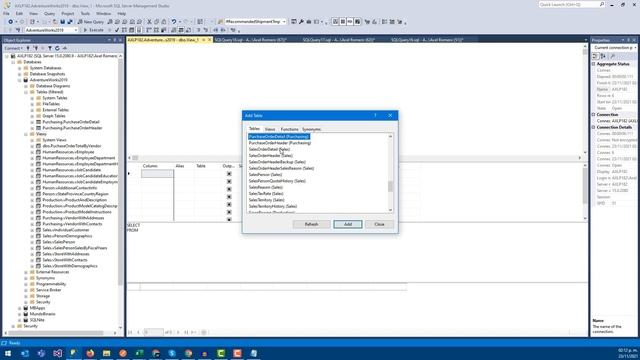640x360 pixels.
Task: Open the File menu
Action: coord(6,13)
